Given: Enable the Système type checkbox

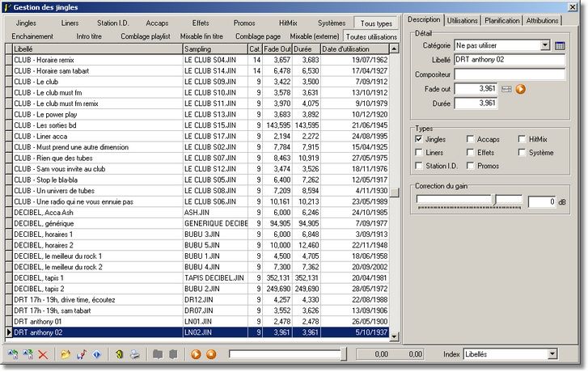Looking at the screenshot, I should (522, 153).
